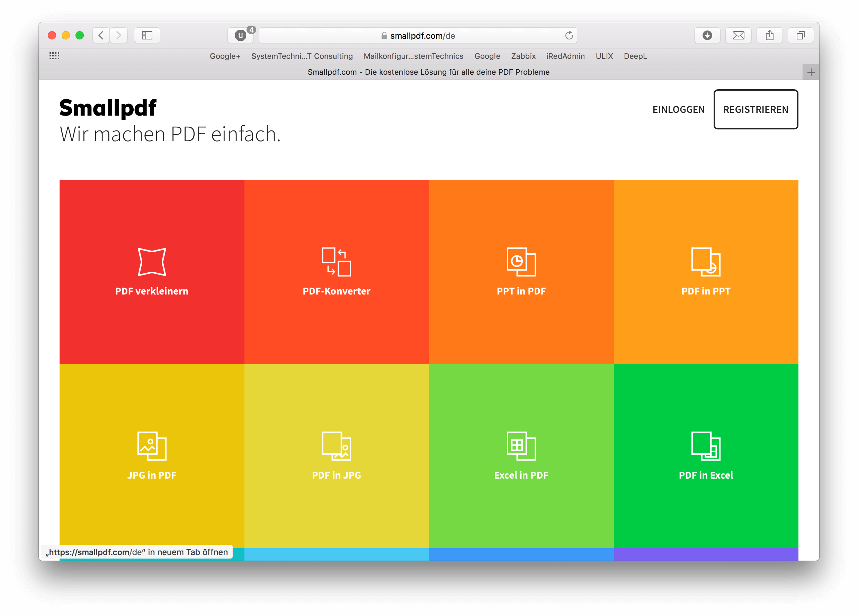
Task: Open the PPT in PDF label link
Action: (521, 291)
